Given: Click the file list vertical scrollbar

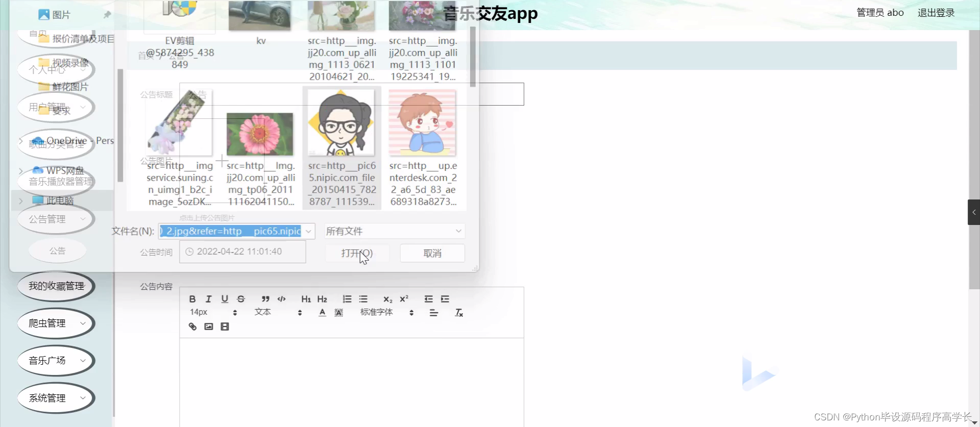Looking at the screenshot, I should [x=473, y=56].
